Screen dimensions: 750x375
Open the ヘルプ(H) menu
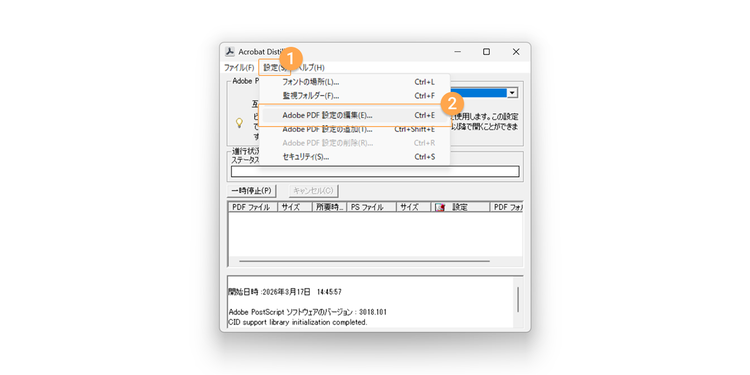(312, 67)
